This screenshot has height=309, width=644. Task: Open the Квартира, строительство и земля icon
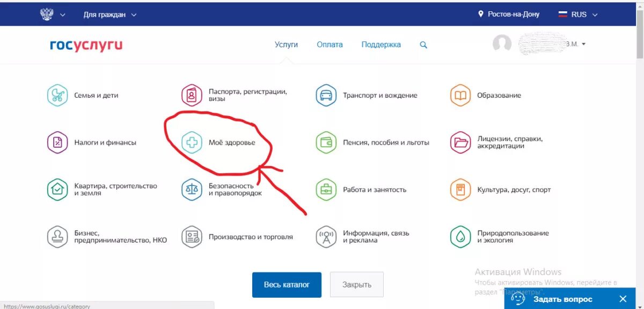pyautogui.click(x=57, y=190)
